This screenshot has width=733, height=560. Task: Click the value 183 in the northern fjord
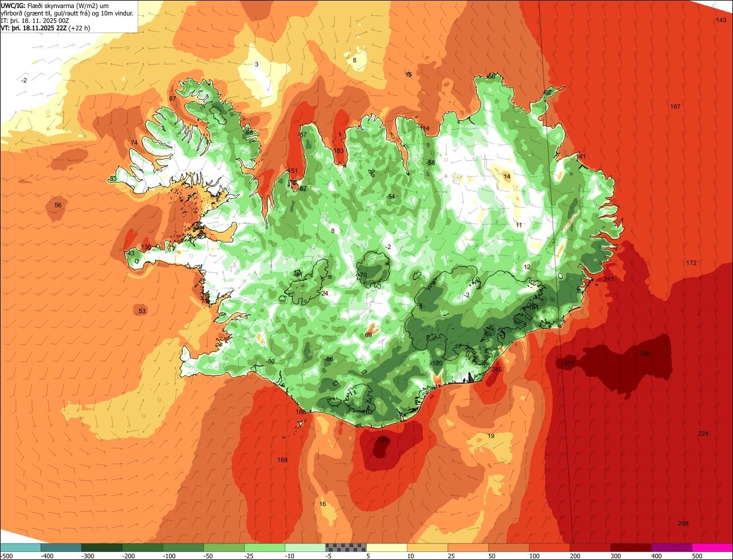[338, 151]
